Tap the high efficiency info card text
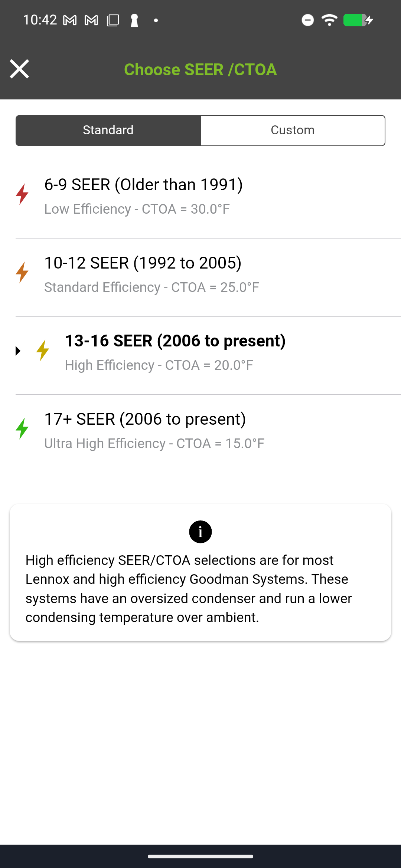This screenshot has width=401, height=868. pos(189,589)
